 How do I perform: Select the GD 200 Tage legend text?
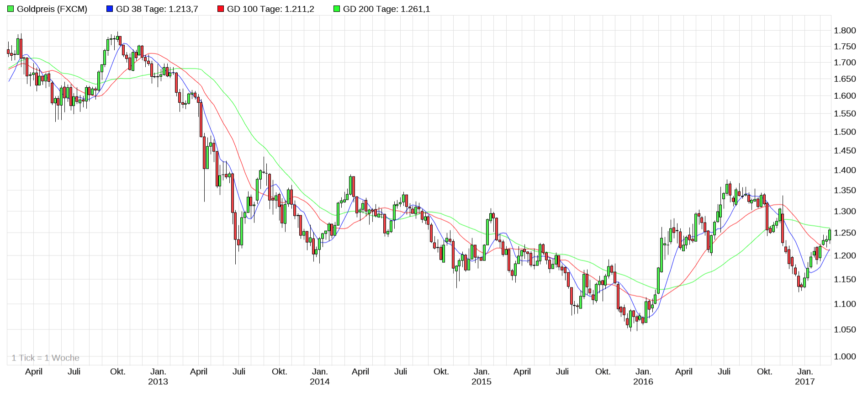click(x=386, y=9)
